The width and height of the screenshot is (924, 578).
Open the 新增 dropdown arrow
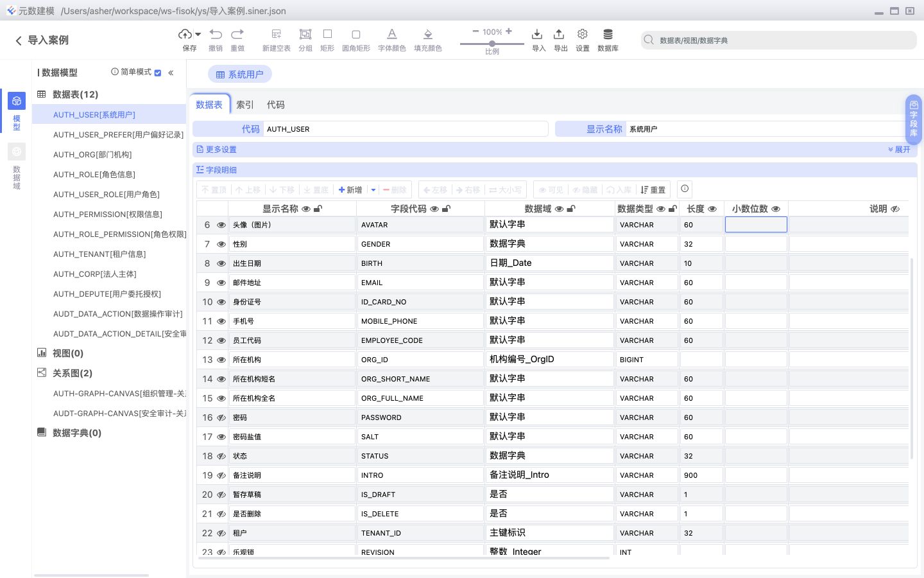(373, 189)
